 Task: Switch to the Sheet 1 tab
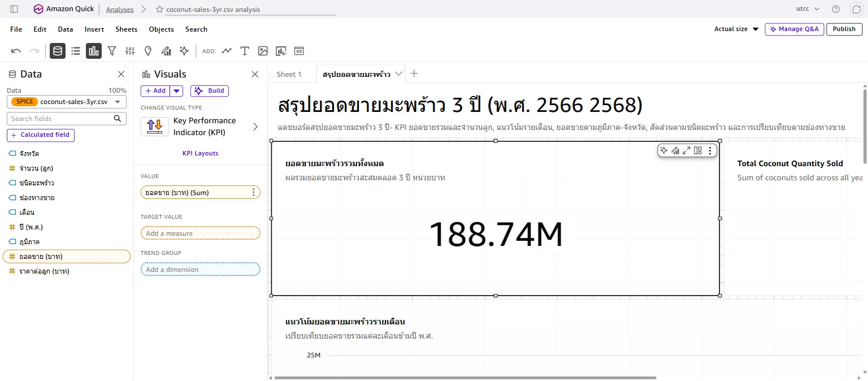(x=289, y=74)
